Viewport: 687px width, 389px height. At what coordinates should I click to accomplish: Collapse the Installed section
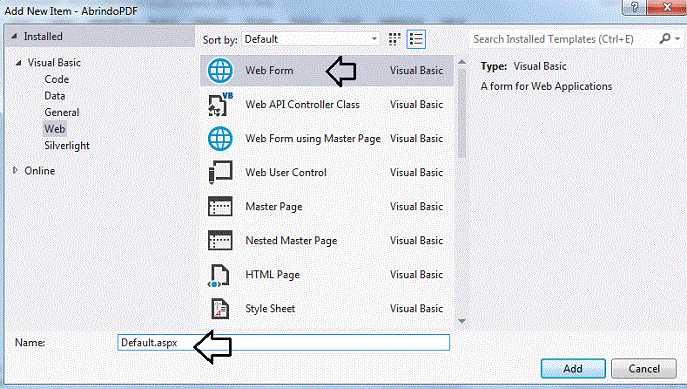(x=14, y=36)
